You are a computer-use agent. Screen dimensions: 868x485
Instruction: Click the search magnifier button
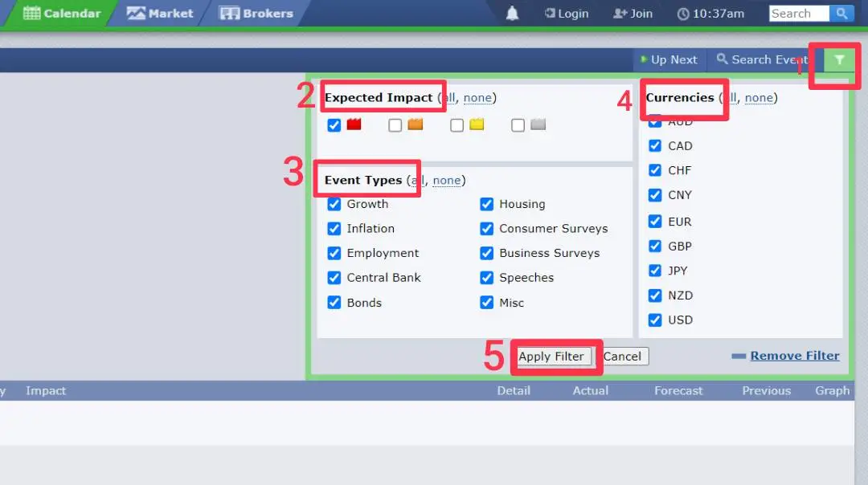tap(841, 14)
